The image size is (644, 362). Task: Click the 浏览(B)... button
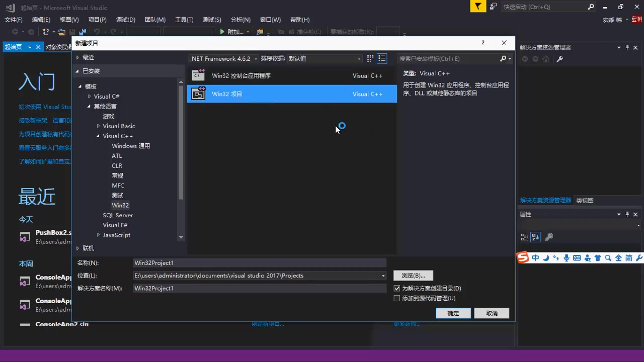tap(413, 276)
